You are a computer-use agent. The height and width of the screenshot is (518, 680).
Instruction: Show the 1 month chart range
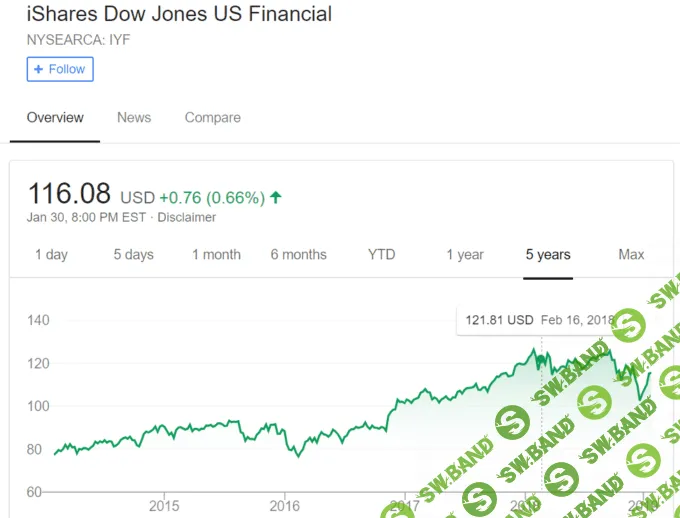tap(216, 254)
